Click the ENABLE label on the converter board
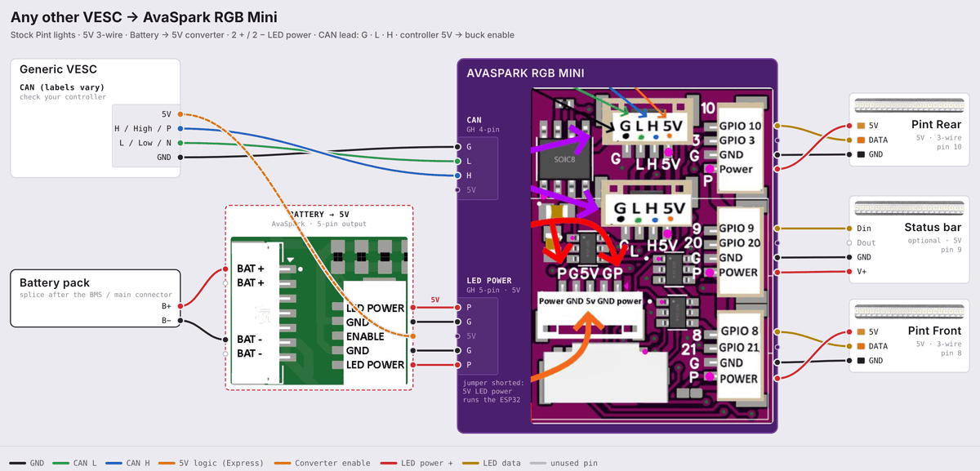The image size is (980, 471). (365, 336)
